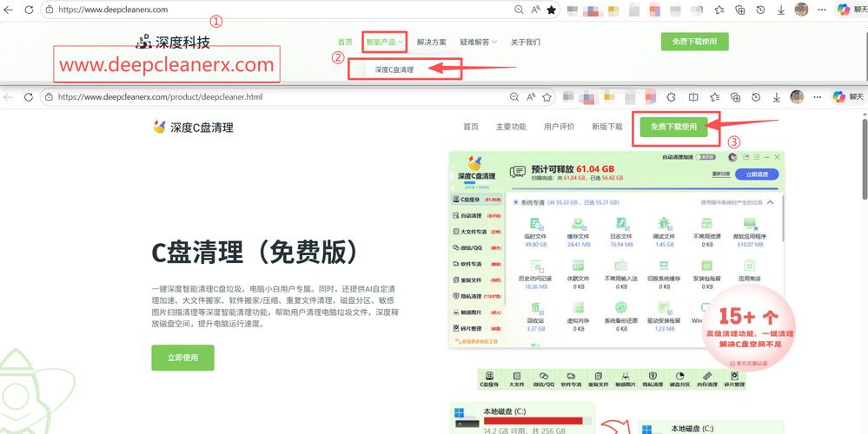Open Collections in the top window toolbar
868x434 pixels.
(740, 10)
